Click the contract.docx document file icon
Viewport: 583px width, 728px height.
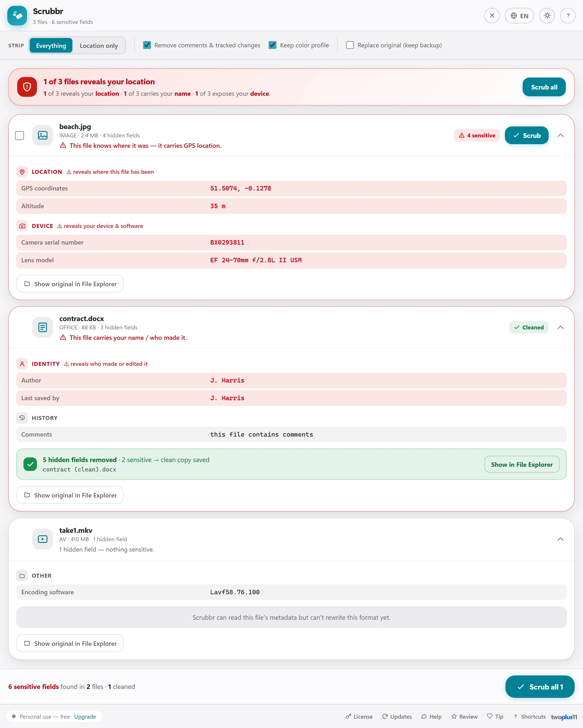(x=43, y=327)
